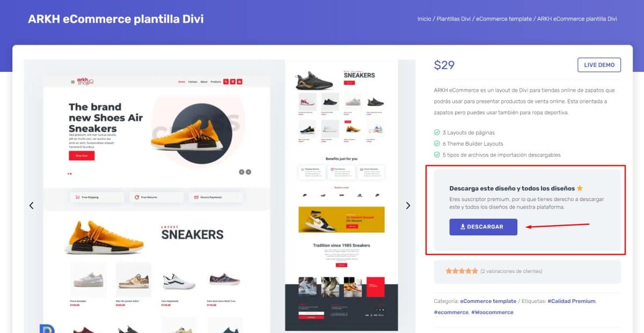644x333 pixels.
Task: Open the Inicio breadcrumb link
Action: click(424, 19)
